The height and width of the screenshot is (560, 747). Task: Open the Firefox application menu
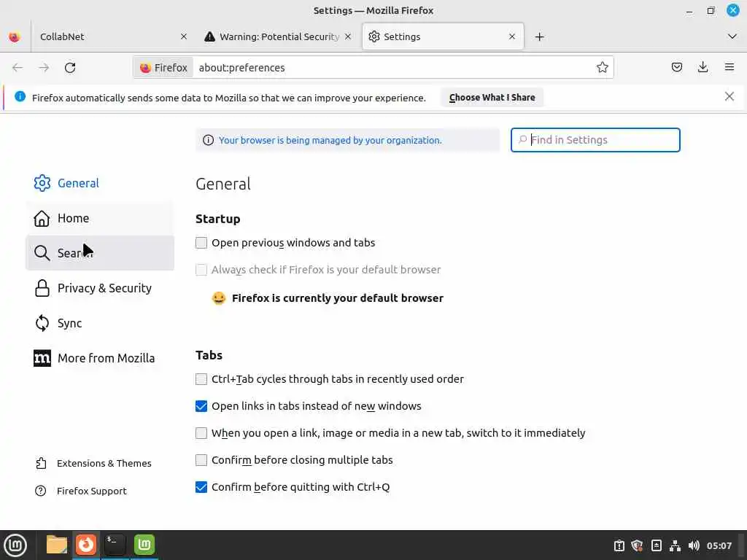[x=729, y=67]
